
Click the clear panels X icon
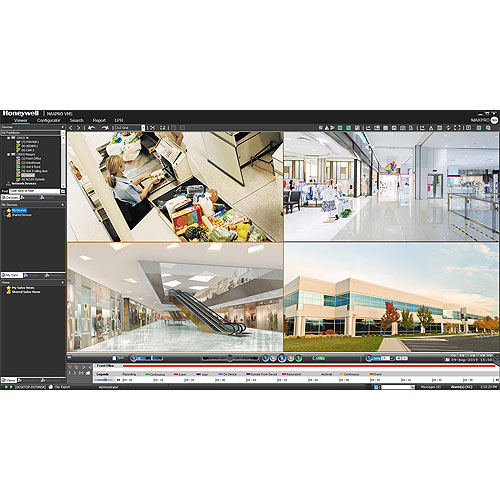tap(152, 128)
